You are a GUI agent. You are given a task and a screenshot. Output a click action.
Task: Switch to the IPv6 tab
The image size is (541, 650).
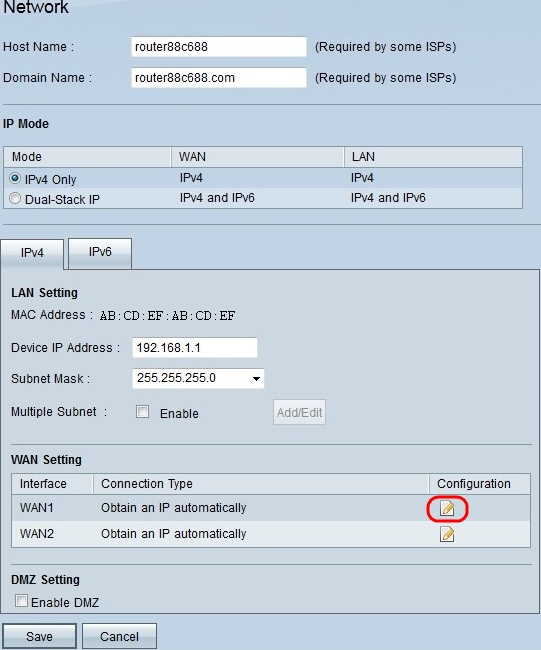click(x=100, y=252)
